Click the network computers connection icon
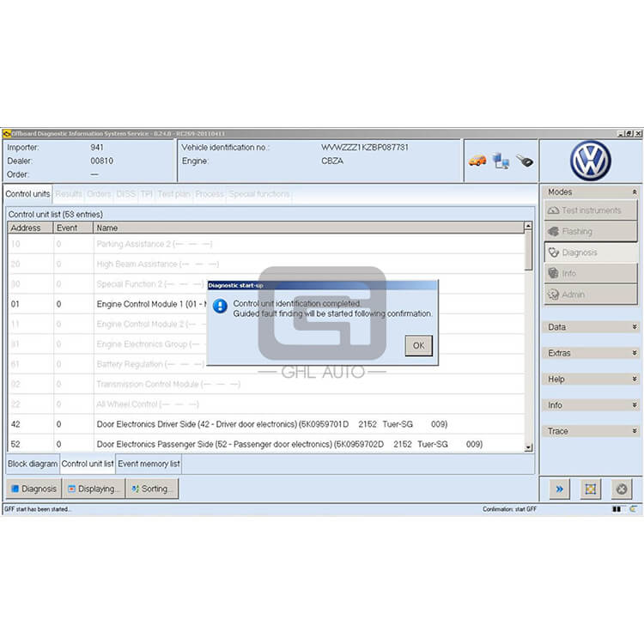Viewport: 644px width, 644px height. pyautogui.click(x=501, y=161)
